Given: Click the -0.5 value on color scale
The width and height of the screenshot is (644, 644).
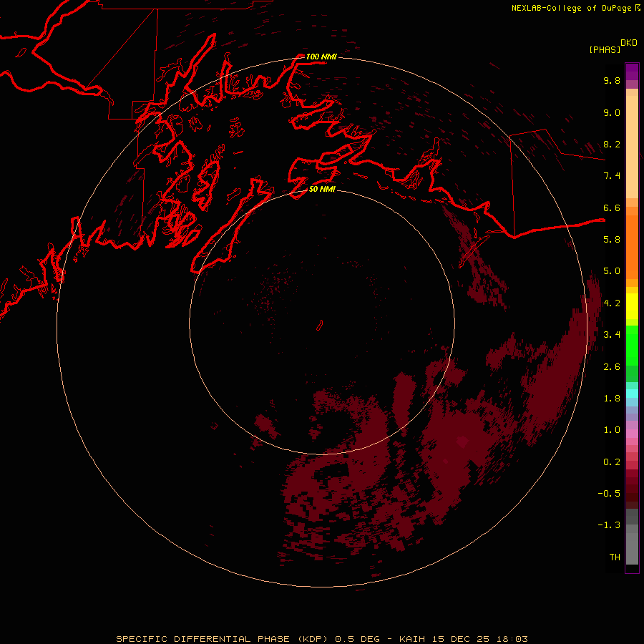Looking at the screenshot, I should coord(609,494).
